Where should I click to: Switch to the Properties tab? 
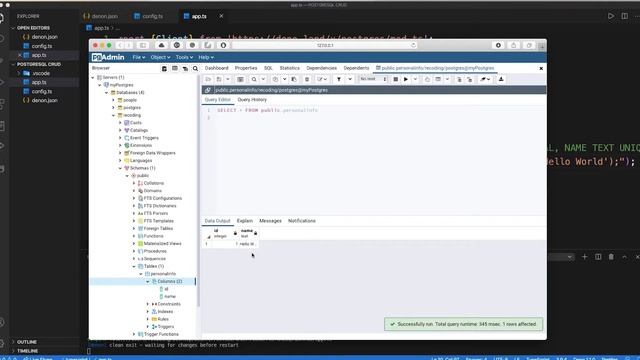pos(246,68)
